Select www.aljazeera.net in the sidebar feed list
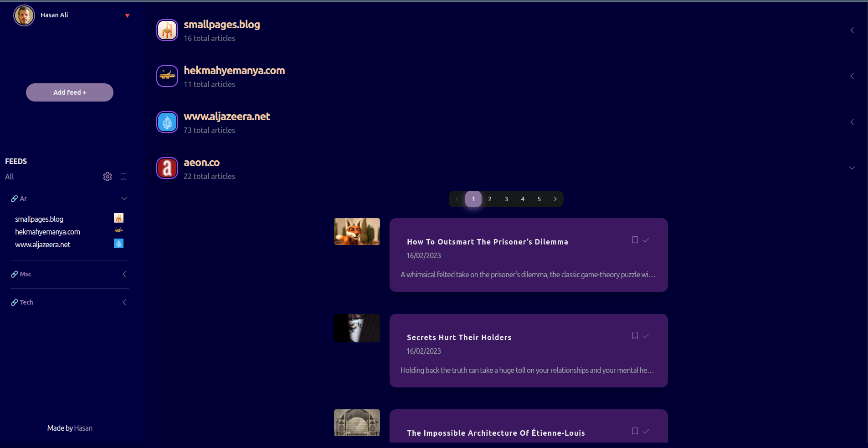Image resolution: width=868 pixels, height=448 pixels. (43, 244)
